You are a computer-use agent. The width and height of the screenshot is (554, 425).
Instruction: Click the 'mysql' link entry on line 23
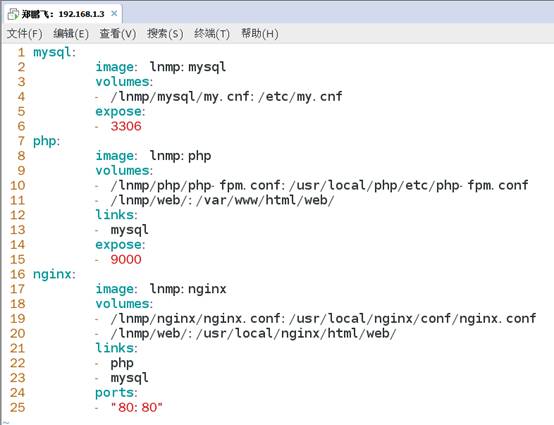coord(129,378)
